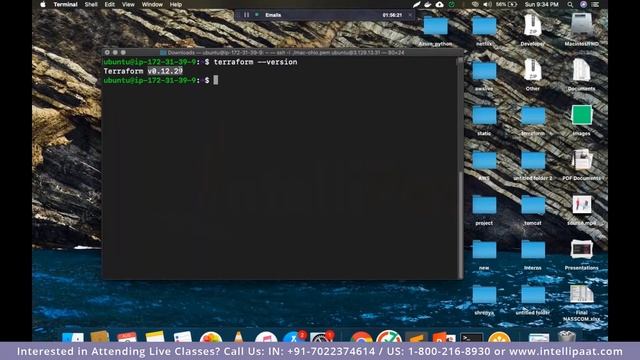Select the project desktop folder

click(x=484, y=205)
